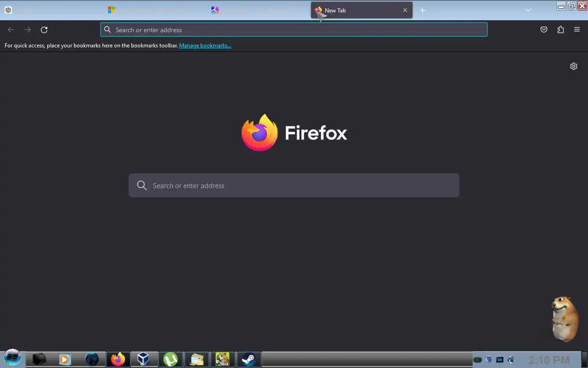Open the Manage bookmarks link

click(x=205, y=46)
